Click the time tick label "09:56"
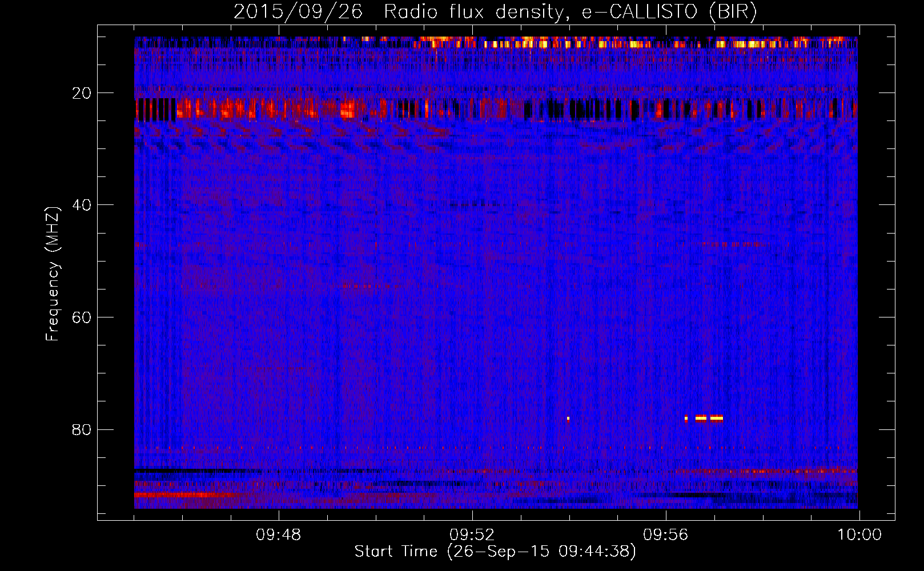 (666, 535)
